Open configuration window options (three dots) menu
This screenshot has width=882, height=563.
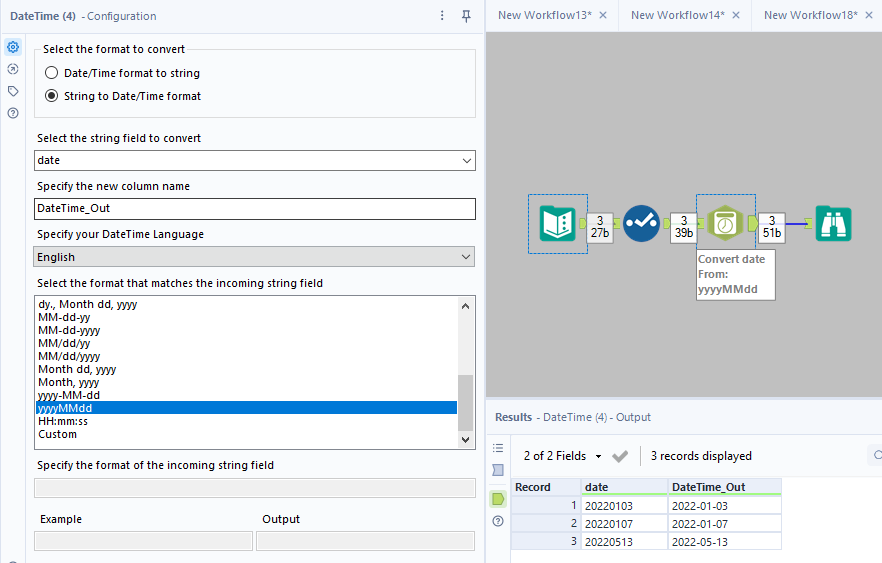[442, 16]
